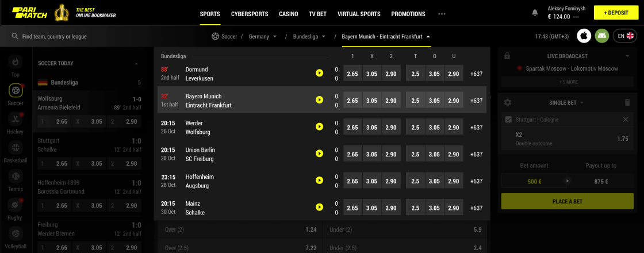Select the Hockey sidebar icon
This screenshot has width=644, height=253.
pos(15,119)
